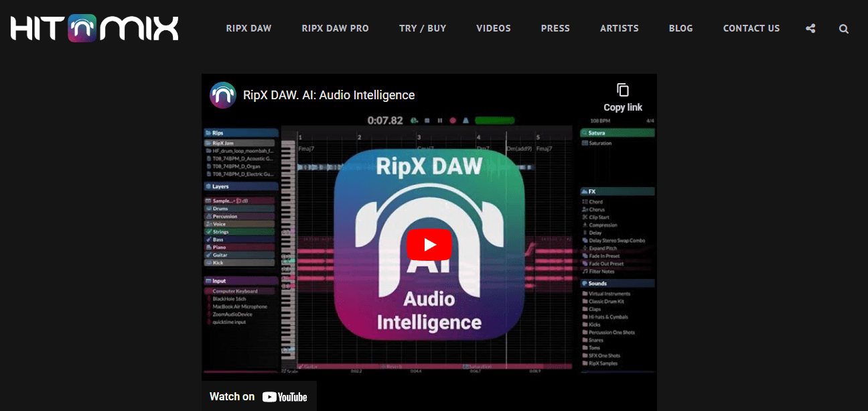Click the Copy link icon on the video

click(622, 91)
